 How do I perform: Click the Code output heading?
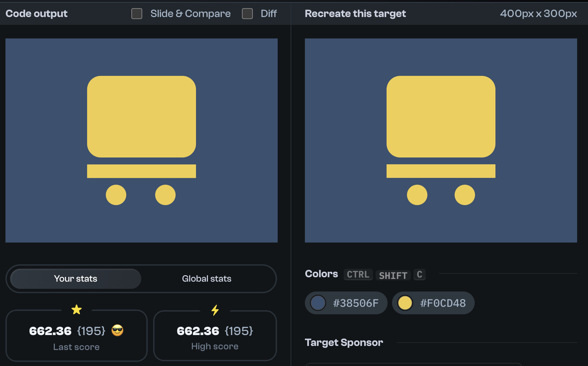point(36,14)
